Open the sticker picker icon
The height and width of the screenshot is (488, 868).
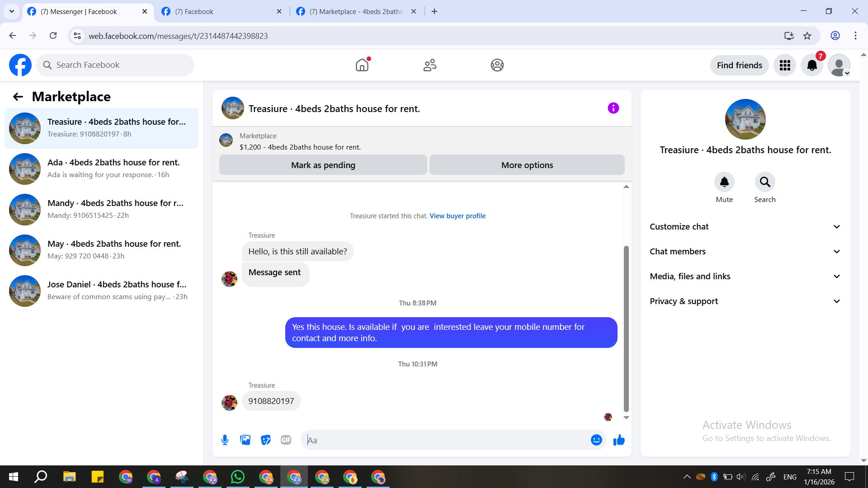(x=266, y=440)
